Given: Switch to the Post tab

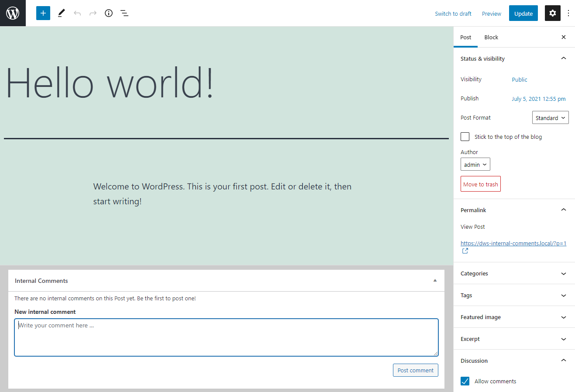Looking at the screenshot, I should [x=466, y=37].
